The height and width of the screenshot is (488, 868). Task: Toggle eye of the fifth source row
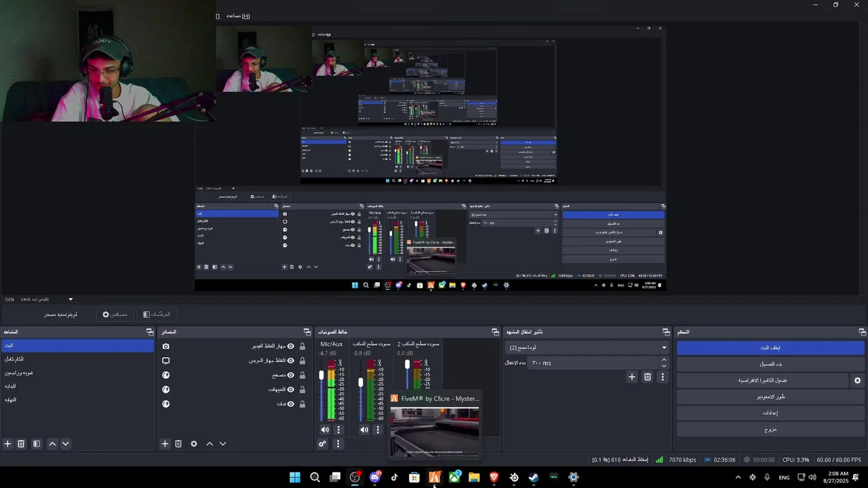coord(291,404)
